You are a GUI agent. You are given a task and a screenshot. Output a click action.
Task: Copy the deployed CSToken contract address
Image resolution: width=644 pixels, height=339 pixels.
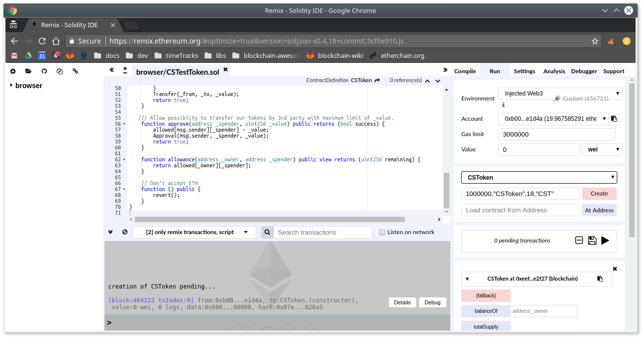600,279
